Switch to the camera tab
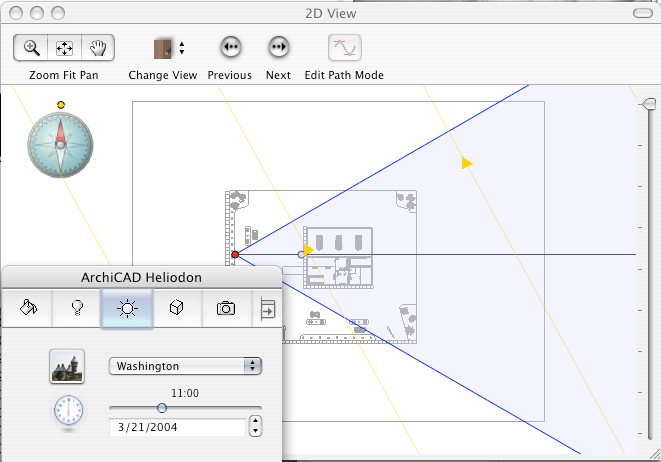This screenshot has width=661, height=462. coord(226,308)
